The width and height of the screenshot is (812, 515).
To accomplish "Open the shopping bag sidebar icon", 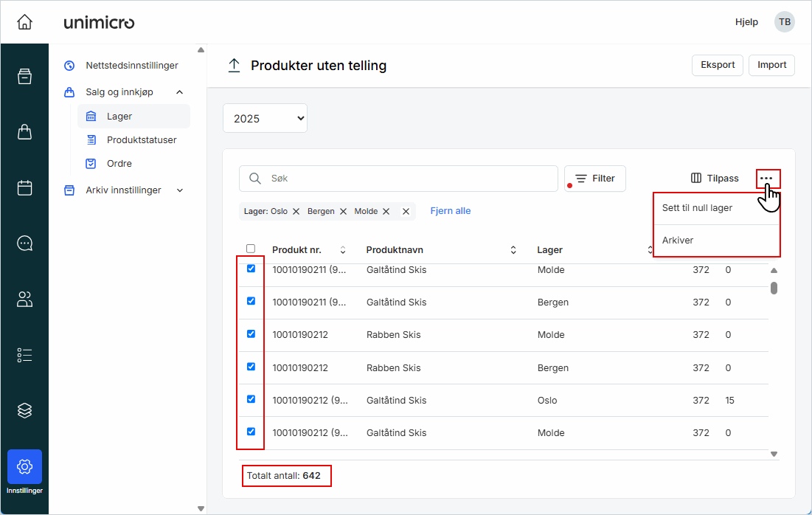I will pyautogui.click(x=24, y=132).
